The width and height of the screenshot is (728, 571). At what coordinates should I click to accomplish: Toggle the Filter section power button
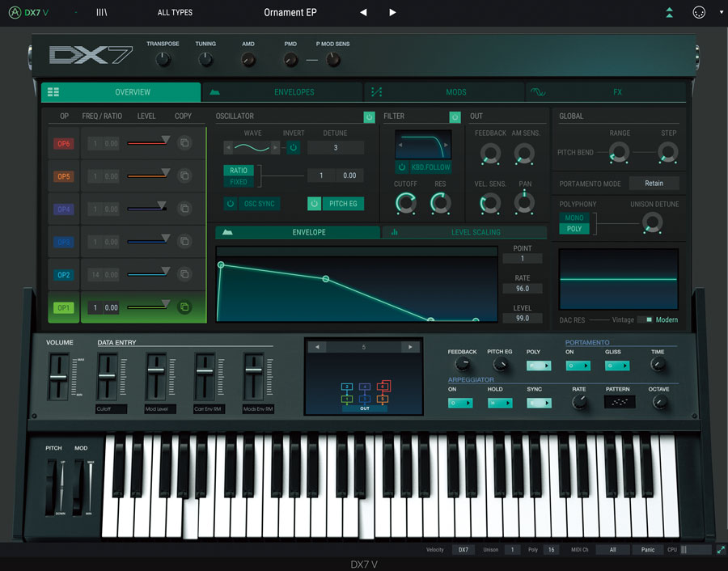click(x=455, y=117)
